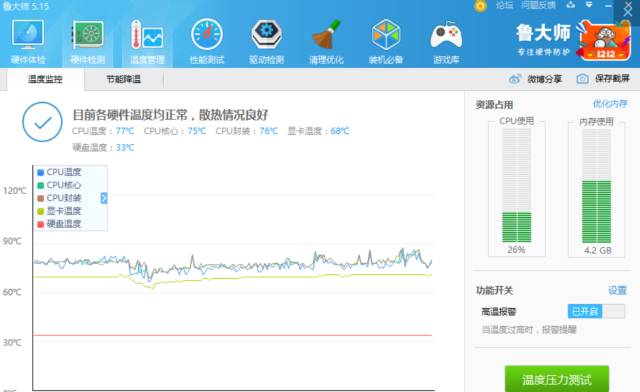Toggle CPU核心 green legend series

[60, 185]
